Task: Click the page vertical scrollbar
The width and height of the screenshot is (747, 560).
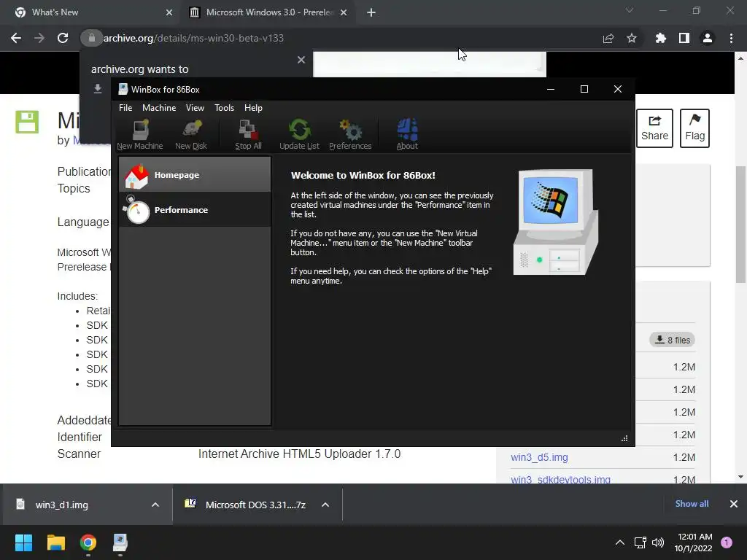Action: click(x=741, y=225)
